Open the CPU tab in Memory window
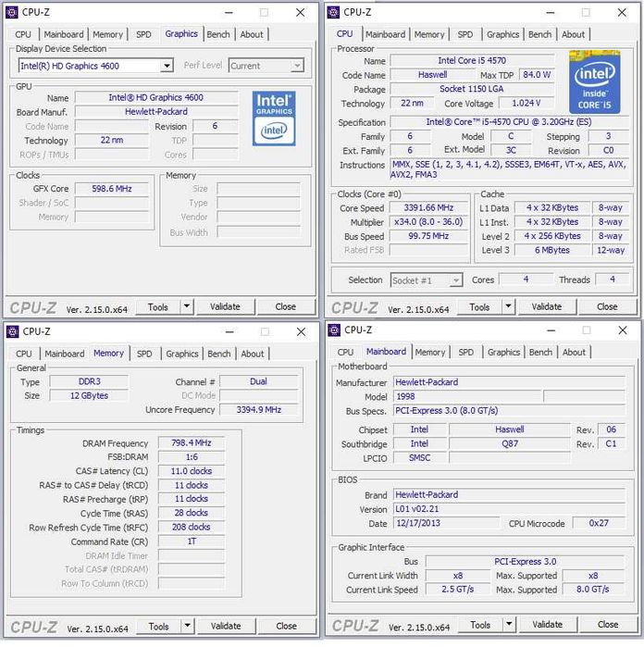Screen dimensions: 644x647 (24, 354)
